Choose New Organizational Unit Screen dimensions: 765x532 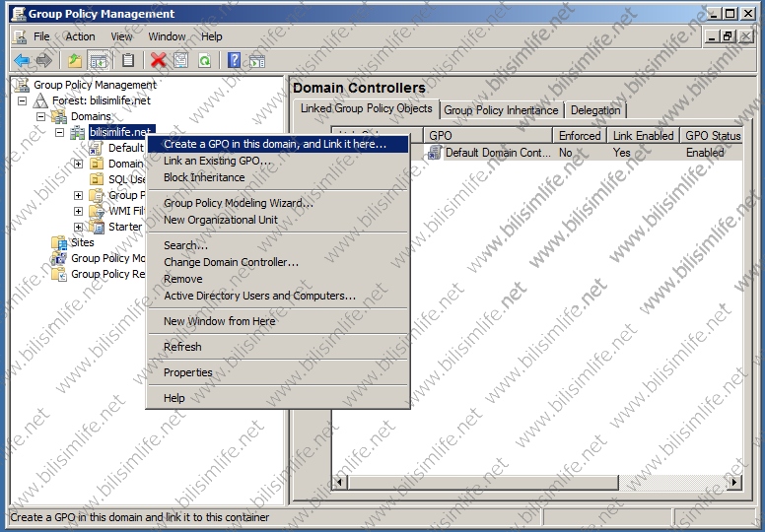point(278,220)
